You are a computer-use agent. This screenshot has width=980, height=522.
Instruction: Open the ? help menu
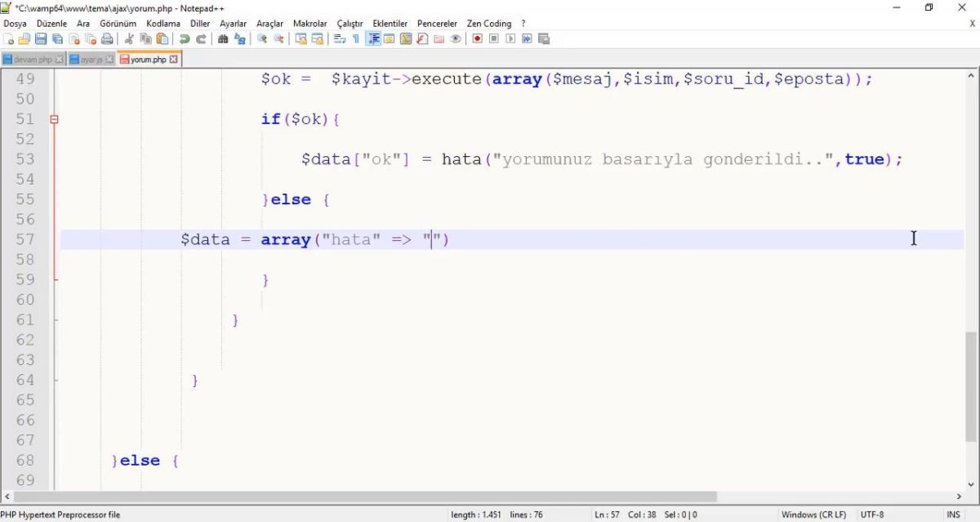pyautogui.click(x=523, y=24)
